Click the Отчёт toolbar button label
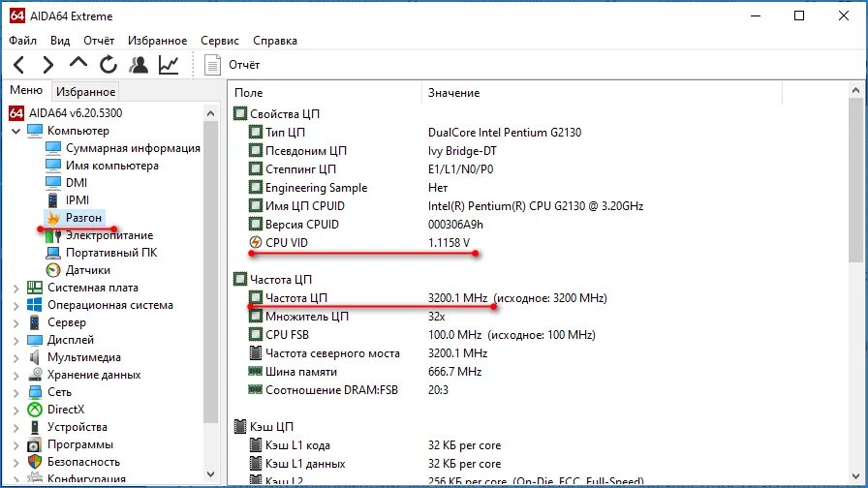 pyautogui.click(x=244, y=65)
